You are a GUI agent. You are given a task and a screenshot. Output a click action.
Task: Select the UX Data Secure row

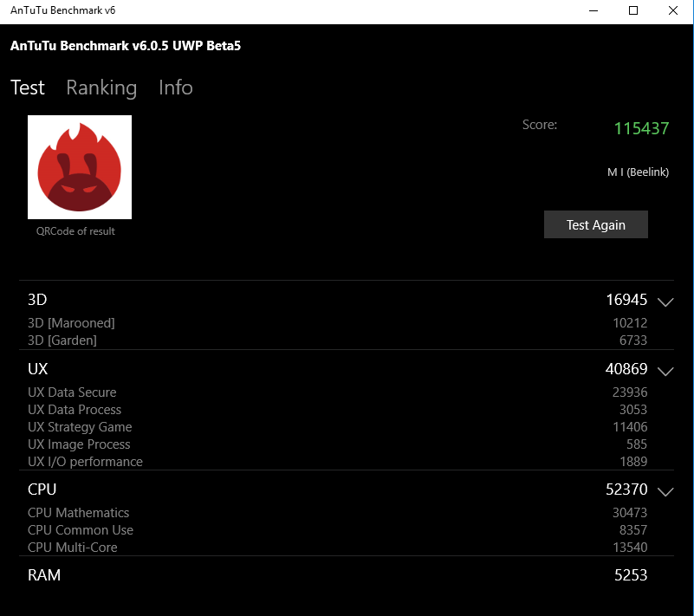click(337, 392)
